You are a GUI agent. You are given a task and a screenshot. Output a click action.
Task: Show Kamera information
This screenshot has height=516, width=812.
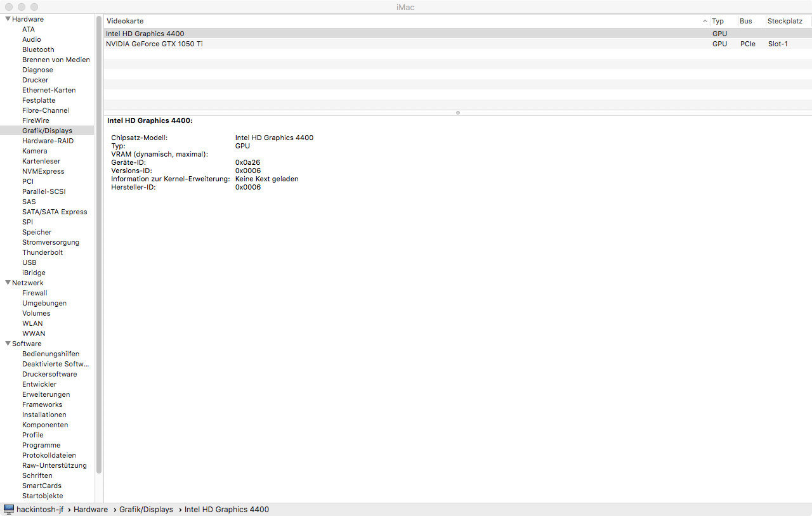(35, 151)
